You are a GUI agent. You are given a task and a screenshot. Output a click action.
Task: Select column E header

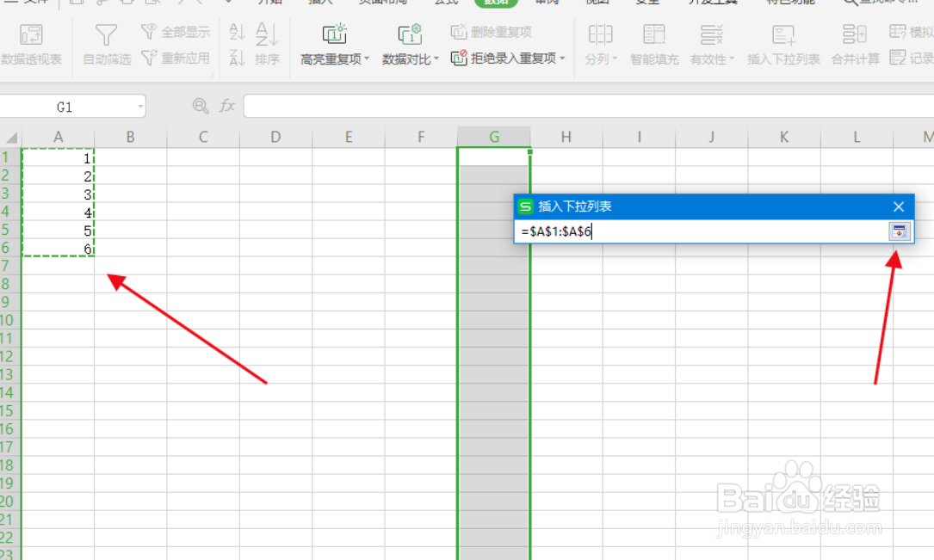(x=349, y=138)
